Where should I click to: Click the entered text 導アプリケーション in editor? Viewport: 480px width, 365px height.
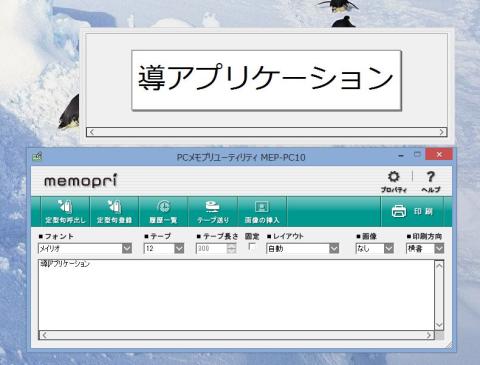coord(65,264)
